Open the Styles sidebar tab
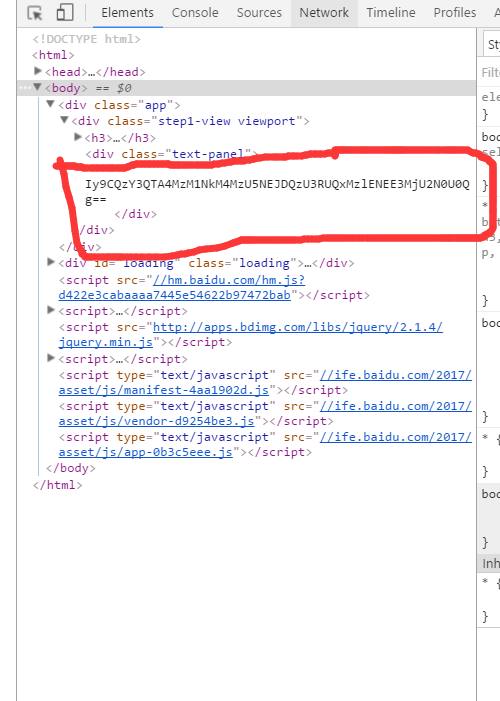The width and height of the screenshot is (500, 701). pyautogui.click(x=493, y=44)
